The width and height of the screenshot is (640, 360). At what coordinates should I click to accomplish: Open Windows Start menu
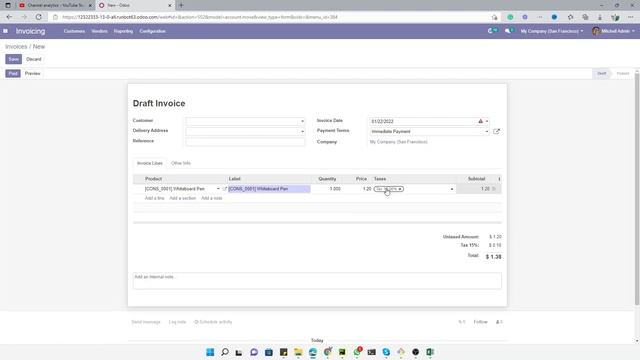[x=210, y=352]
